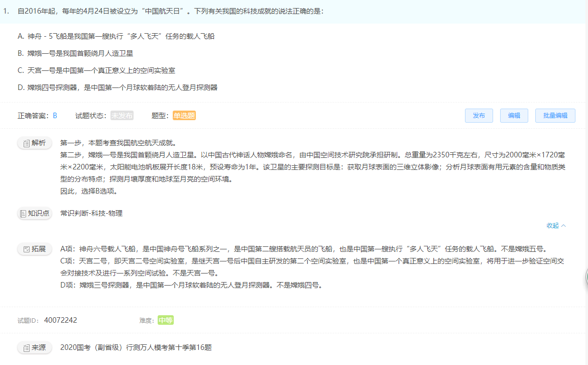Click the 编辑 button
This screenshot has width=588, height=365.
(x=514, y=116)
